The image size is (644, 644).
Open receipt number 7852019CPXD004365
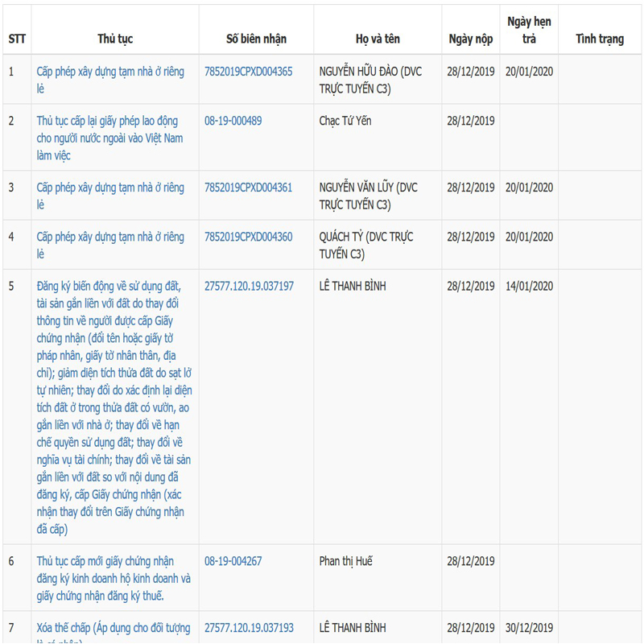tap(248, 72)
